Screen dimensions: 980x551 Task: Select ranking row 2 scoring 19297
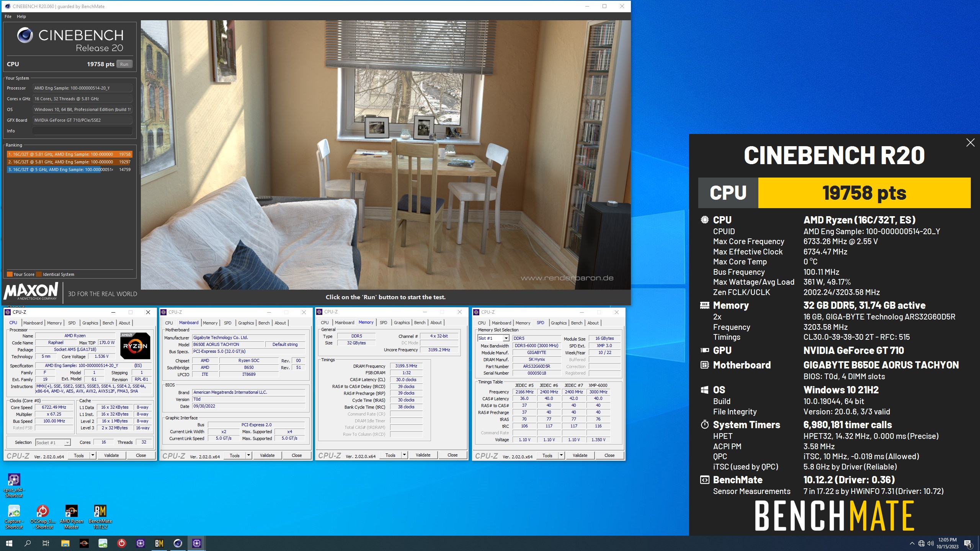pyautogui.click(x=69, y=162)
